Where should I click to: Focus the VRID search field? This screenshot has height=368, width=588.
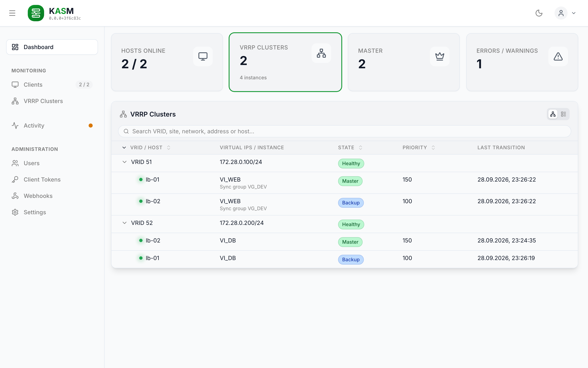point(344,131)
